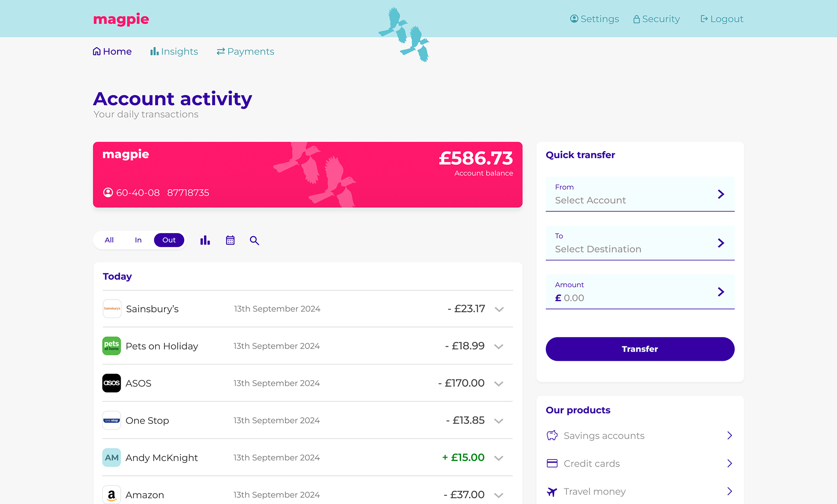
Task: Open the calendar date filter icon
Action: tap(230, 240)
